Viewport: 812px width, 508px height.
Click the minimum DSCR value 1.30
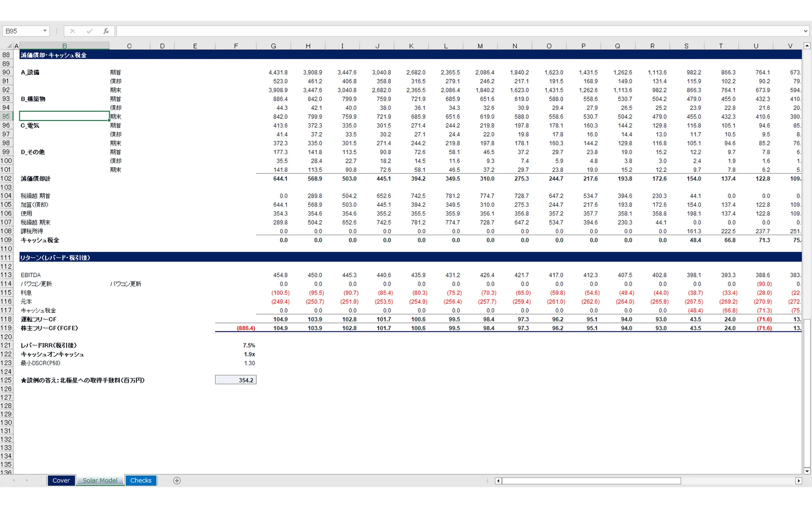tap(249, 363)
